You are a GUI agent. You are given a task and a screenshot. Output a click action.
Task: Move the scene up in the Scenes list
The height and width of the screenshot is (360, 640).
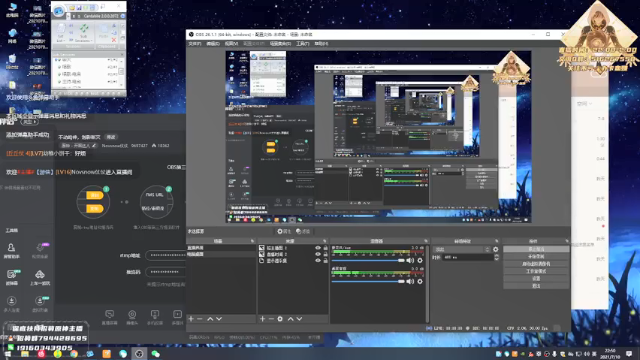pos(210,319)
